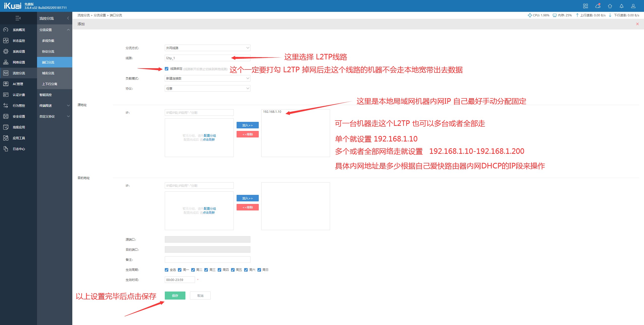Viewport: 644px width, 325px height.
Task: Toggle the 线路绑定 checkbox
Action: click(x=167, y=69)
